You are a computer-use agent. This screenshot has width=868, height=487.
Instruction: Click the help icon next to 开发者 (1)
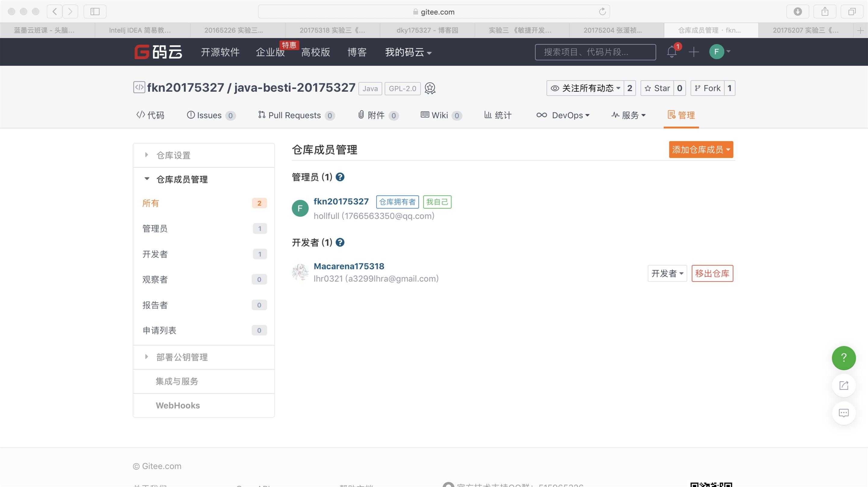(340, 242)
